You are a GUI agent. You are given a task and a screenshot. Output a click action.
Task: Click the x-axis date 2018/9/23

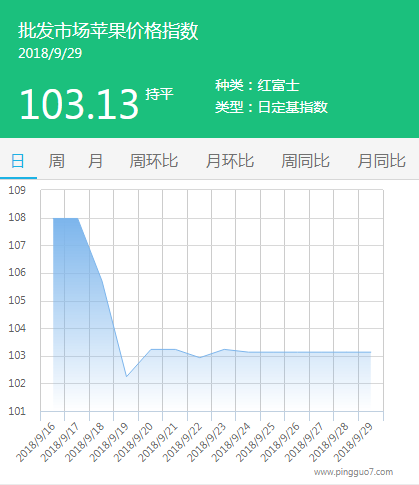207,442
